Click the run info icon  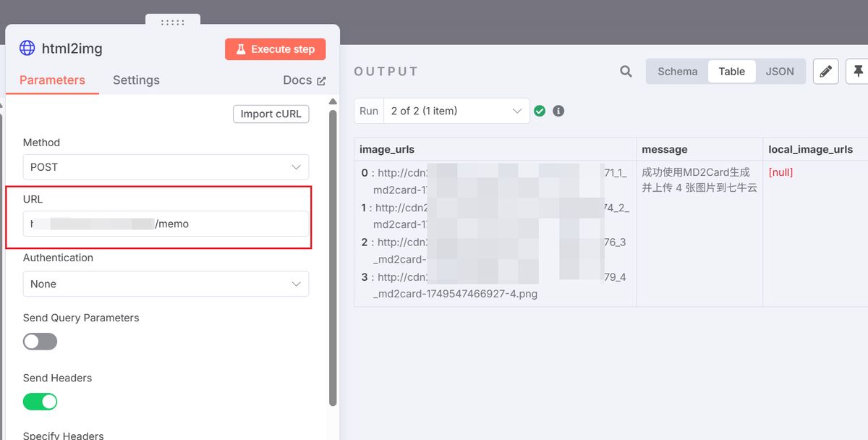coord(558,111)
